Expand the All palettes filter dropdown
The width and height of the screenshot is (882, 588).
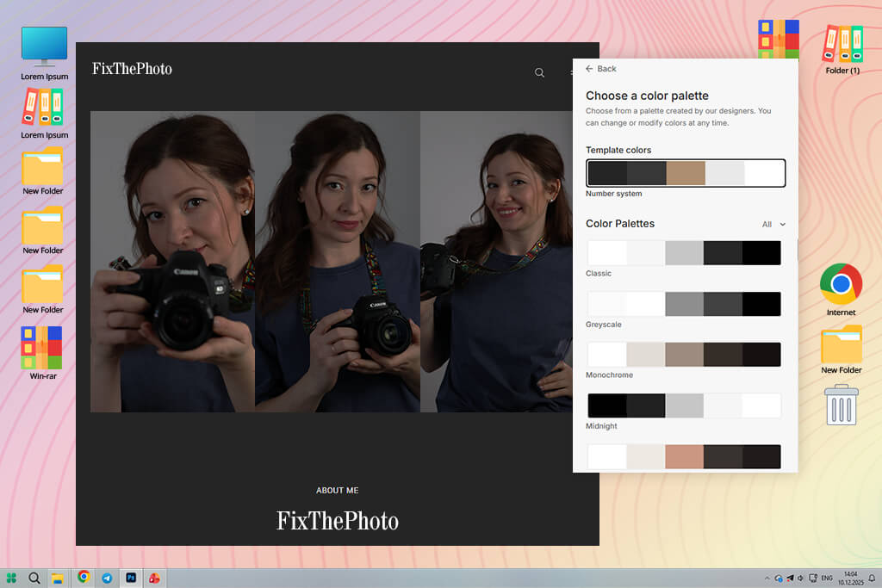773,225
